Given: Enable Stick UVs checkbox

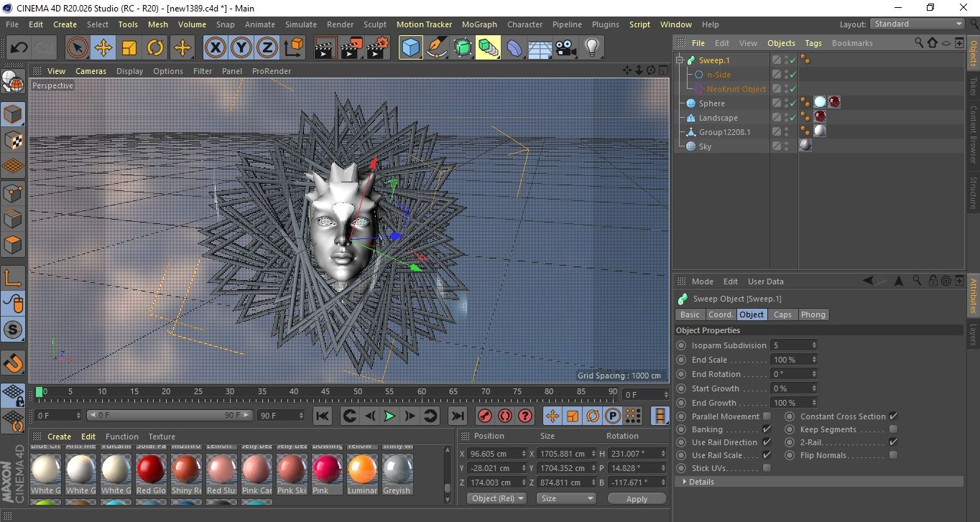Looking at the screenshot, I should (767, 468).
